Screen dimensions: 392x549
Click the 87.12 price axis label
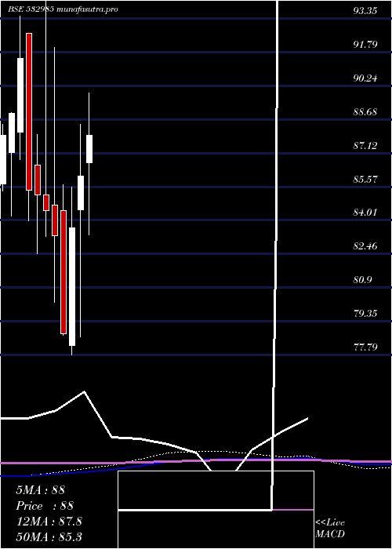click(x=365, y=146)
